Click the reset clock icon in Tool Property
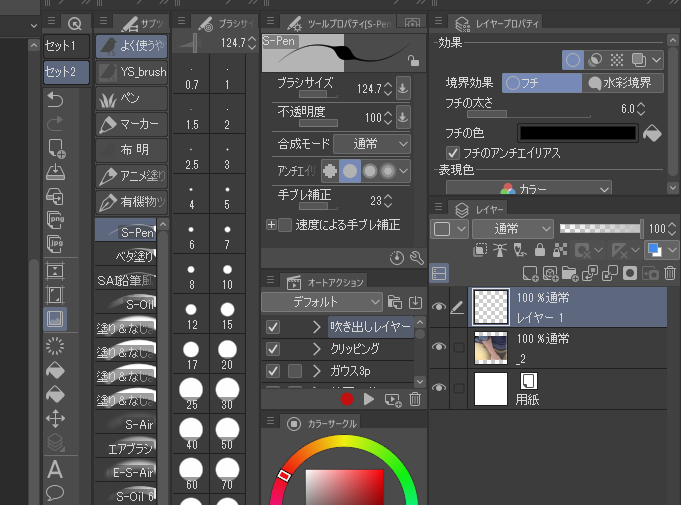 coord(397,258)
